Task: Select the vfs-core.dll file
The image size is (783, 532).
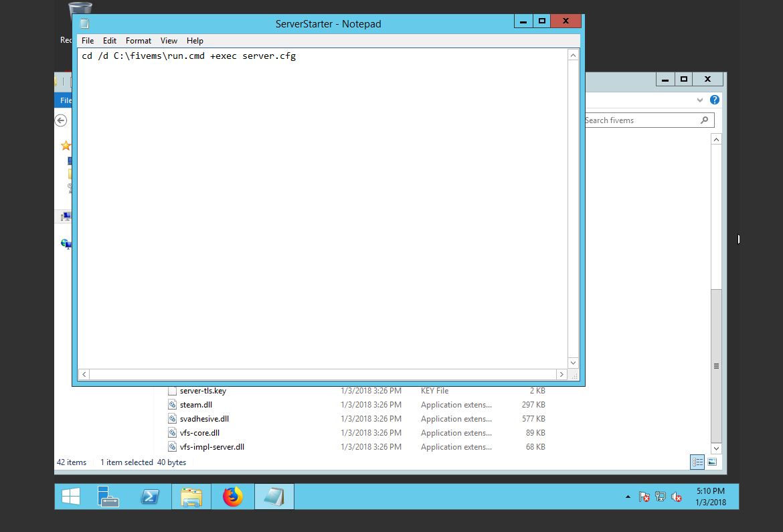Action: 199,432
